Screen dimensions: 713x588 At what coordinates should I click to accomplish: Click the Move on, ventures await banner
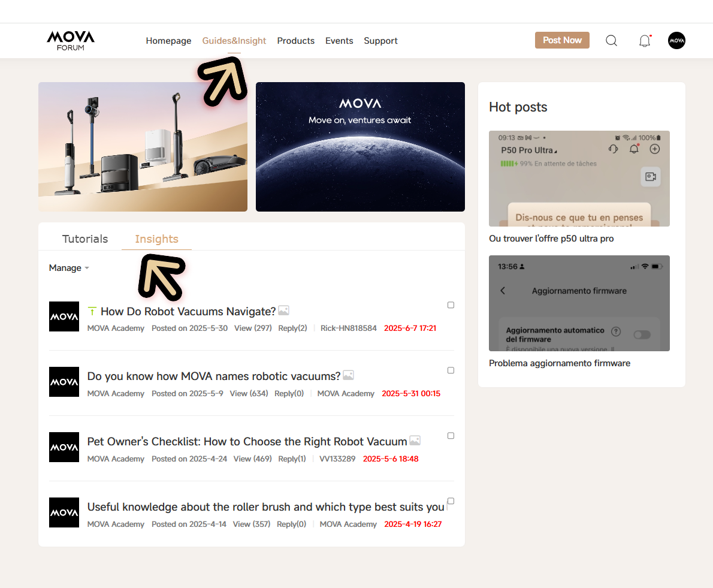tap(360, 146)
